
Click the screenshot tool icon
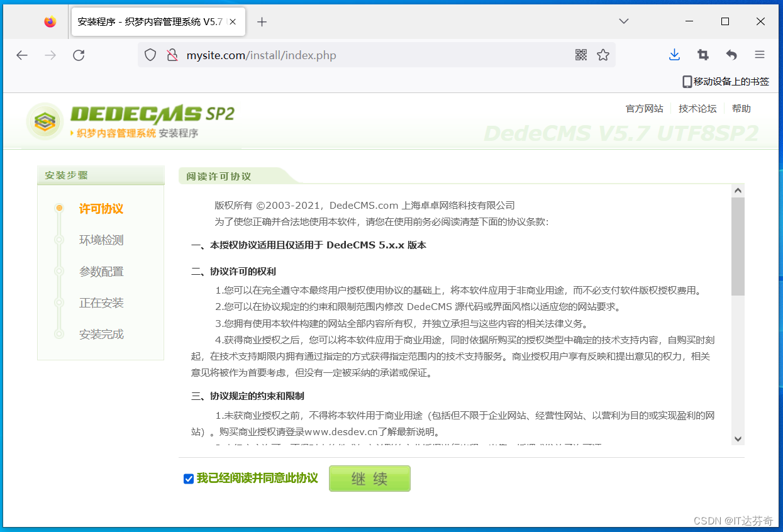tap(702, 55)
